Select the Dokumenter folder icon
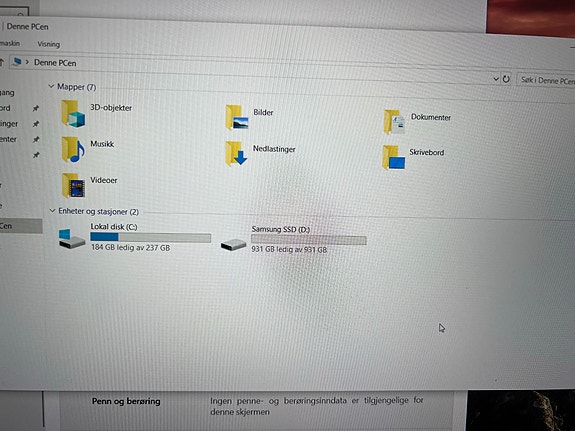The image size is (575, 431). coord(394,122)
